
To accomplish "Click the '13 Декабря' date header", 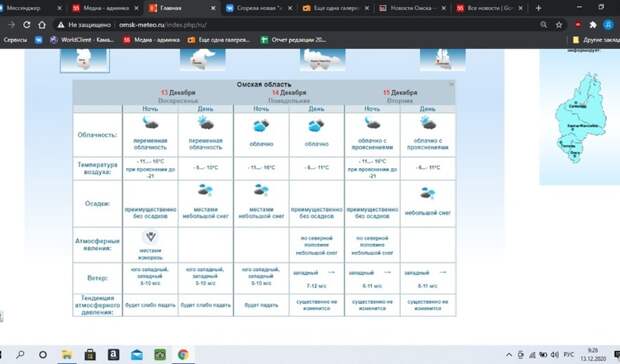I will 178,92.
